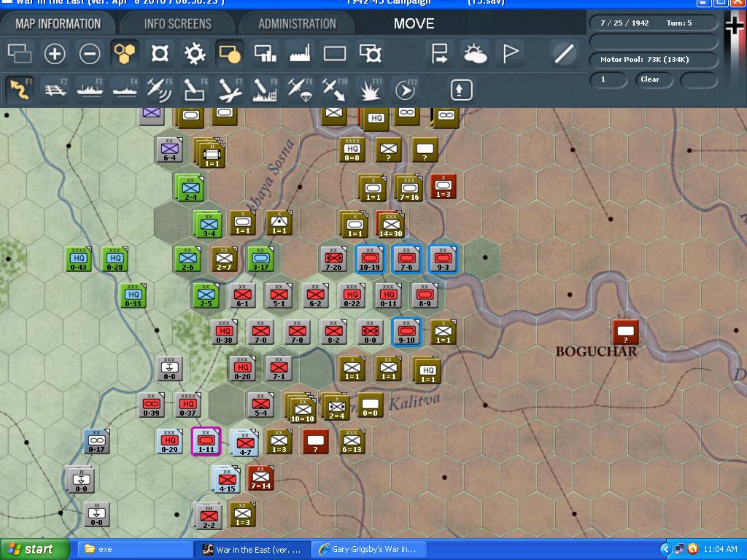747x560 pixels.
Task: Select the green HQ 0-43 unit
Action: coord(79,260)
